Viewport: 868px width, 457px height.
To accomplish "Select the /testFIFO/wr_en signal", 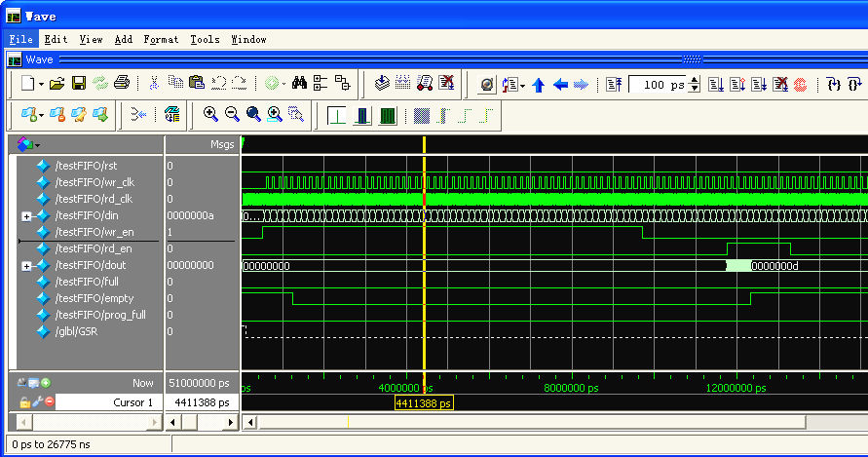I will [x=94, y=232].
